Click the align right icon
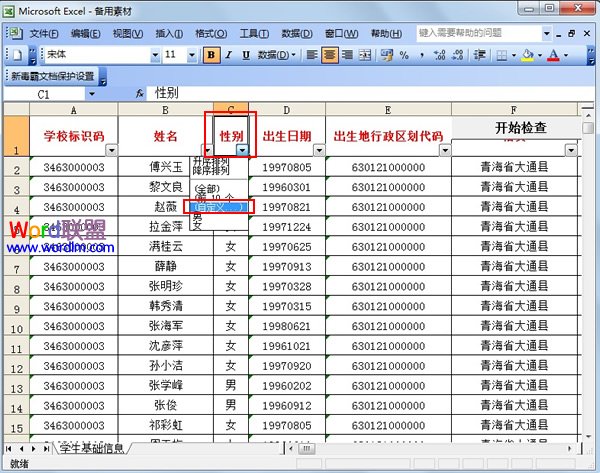600x473 pixels. click(x=349, y=55)
